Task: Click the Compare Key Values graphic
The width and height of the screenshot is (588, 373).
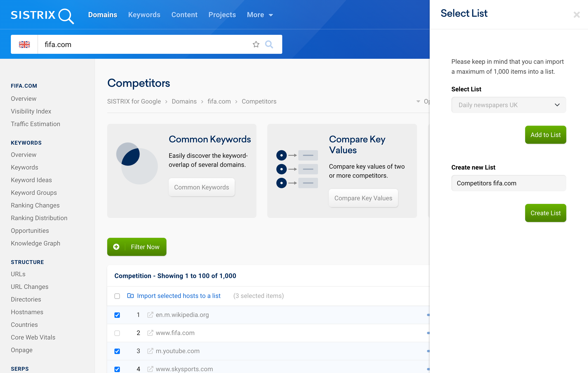Action: [x=297, y=169]
